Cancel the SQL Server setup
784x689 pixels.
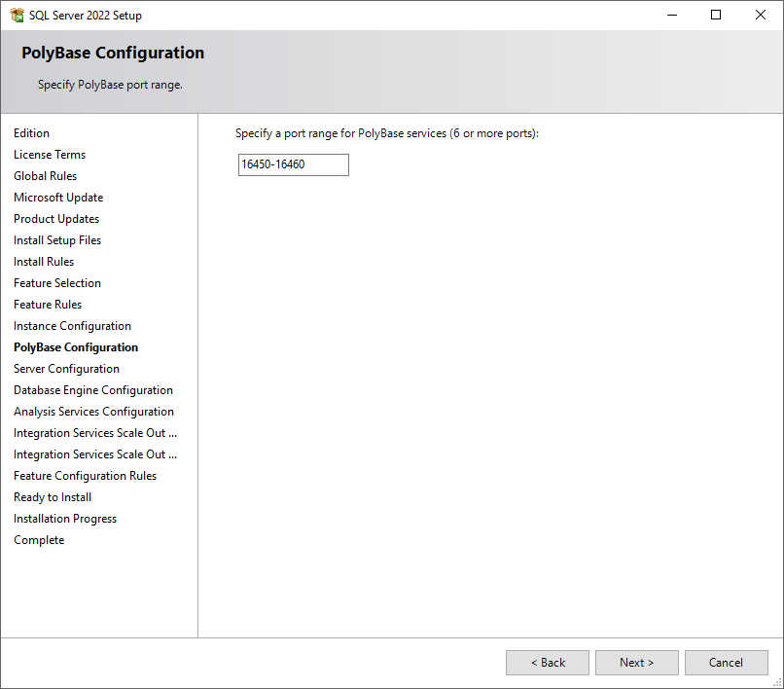(x=726, y=662)
